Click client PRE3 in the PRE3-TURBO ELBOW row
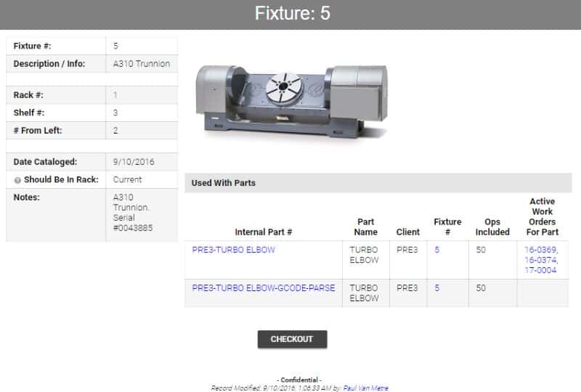The width and height of the screenshot is (581, 392). (407, 250)
